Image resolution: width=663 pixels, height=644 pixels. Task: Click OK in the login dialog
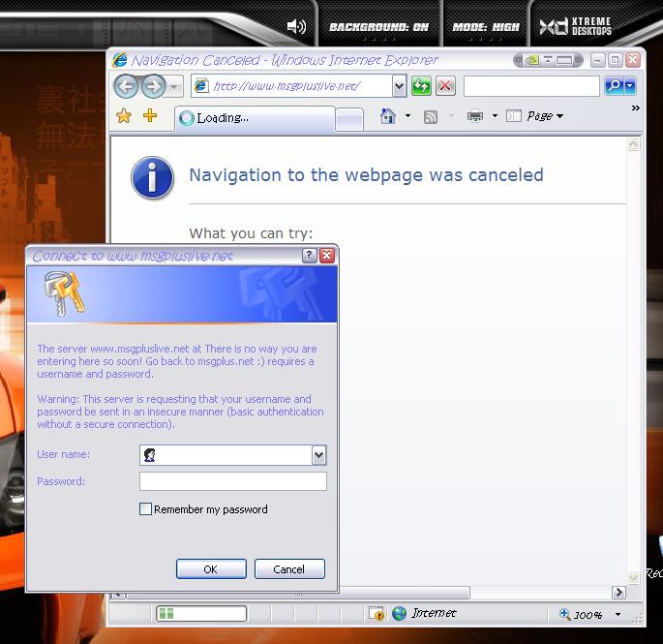pyautogui.click(x=211, y=569)
